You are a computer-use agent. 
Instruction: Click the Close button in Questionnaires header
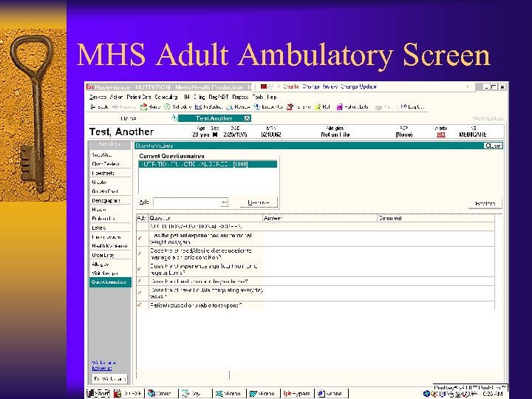[493, 146]
